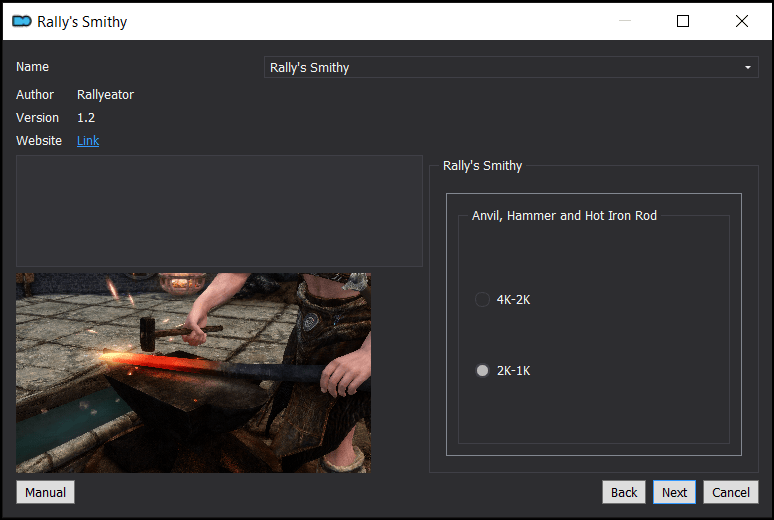Click the empty description text box

[x=219, y=211]
